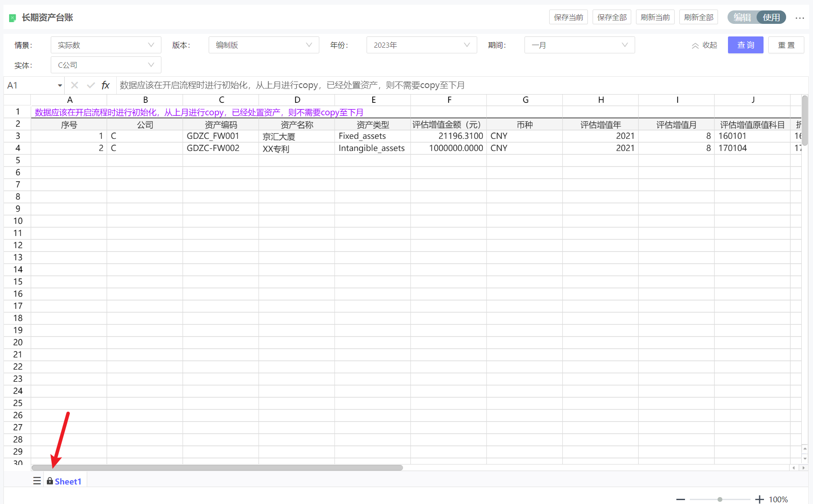This screenshot has width=813, height=504.
Task: Expand the 年份 dropdown showing 2023年
Action: [422, 45]
